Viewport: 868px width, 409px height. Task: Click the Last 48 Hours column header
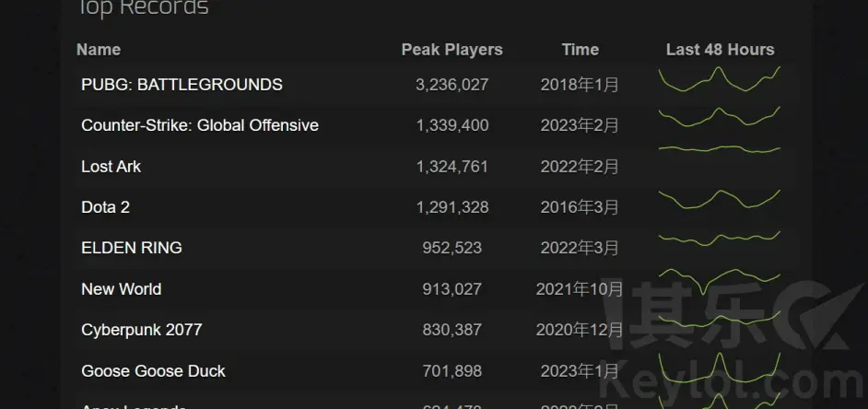[720, 50]
